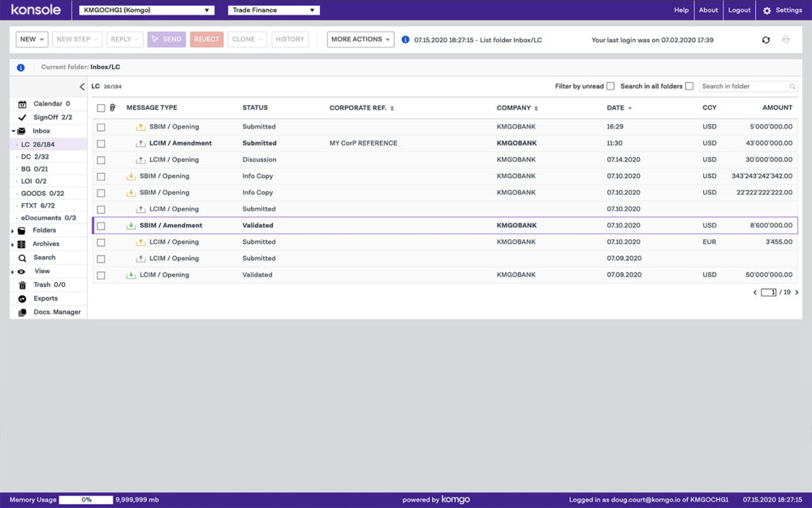
Task: Expand the MORE ACTIONS dropdown
Action: tap(361, 39)
